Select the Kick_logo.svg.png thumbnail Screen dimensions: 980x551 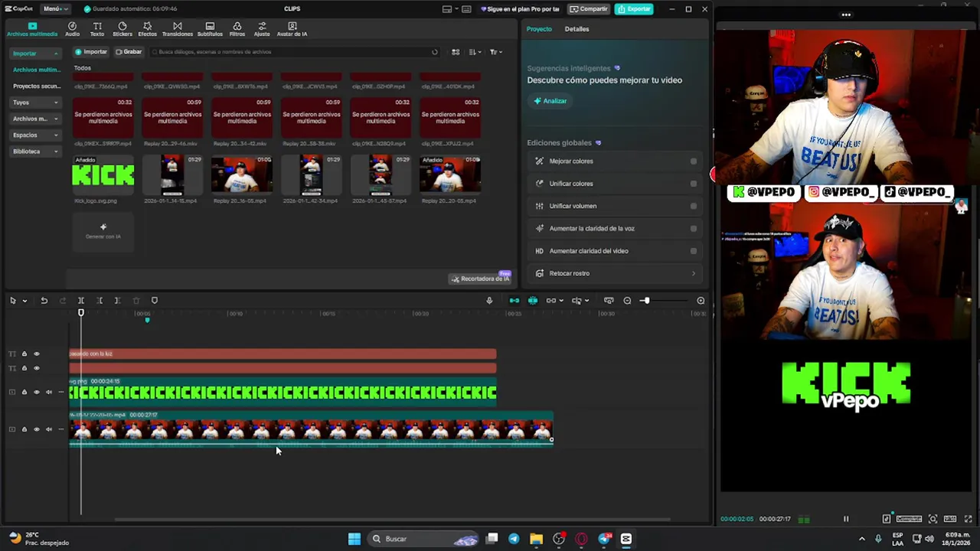103,175
